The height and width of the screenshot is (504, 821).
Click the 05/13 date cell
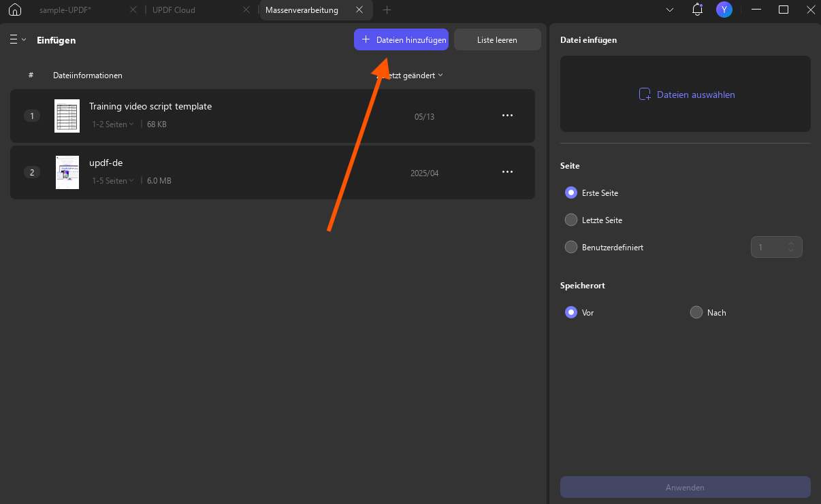click(424, 117)
